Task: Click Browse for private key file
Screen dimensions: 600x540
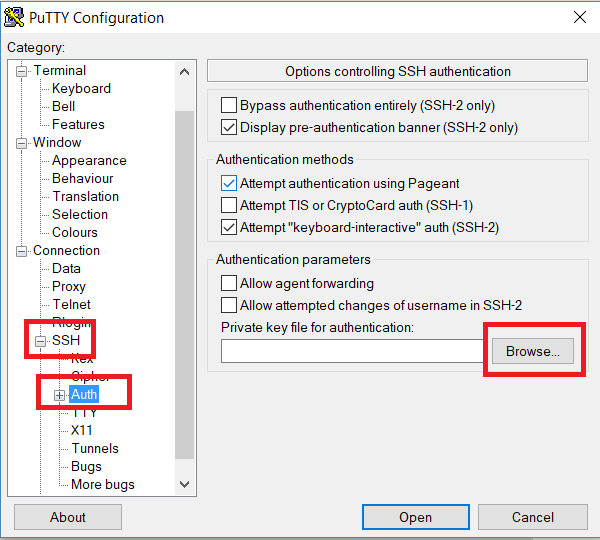Action: pos(533,351)
